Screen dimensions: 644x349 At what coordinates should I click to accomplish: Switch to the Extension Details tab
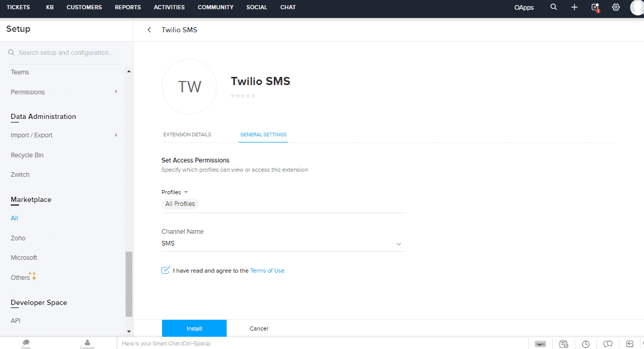coord(187,135)
